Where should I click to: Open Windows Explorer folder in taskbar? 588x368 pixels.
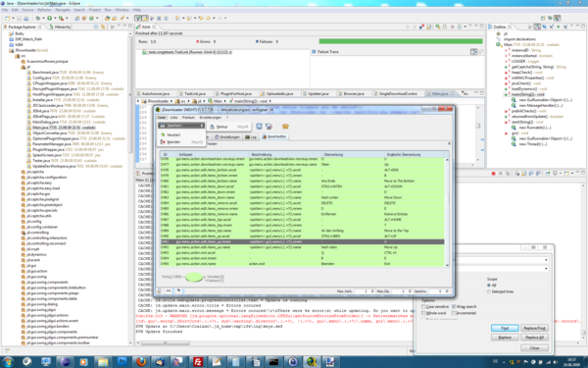click(x=103, y=361)
